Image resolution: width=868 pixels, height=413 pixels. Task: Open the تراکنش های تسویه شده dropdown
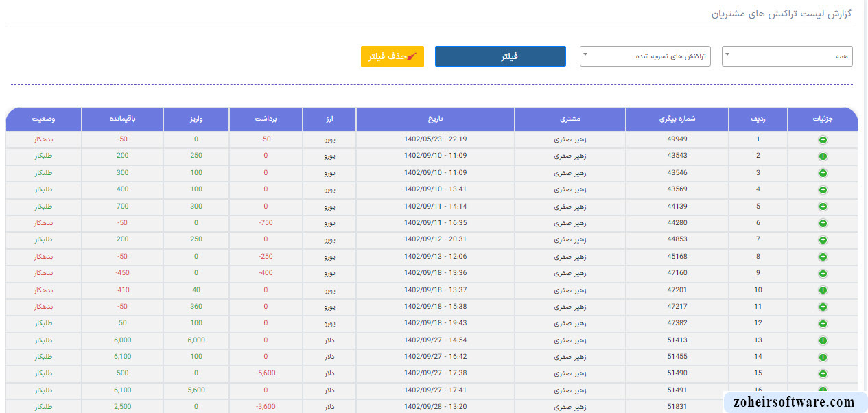coord(645,56)
